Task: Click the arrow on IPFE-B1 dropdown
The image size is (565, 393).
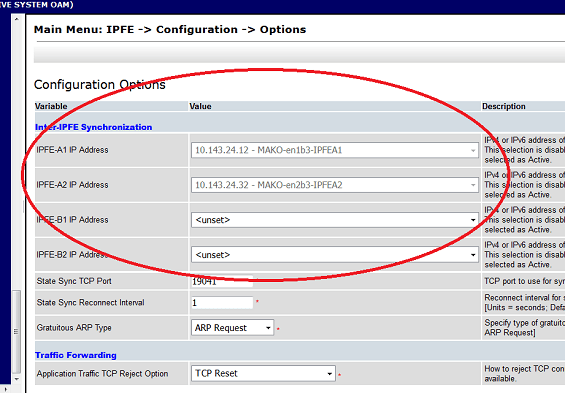Action: pyautogui.click(x=473, y=220)
